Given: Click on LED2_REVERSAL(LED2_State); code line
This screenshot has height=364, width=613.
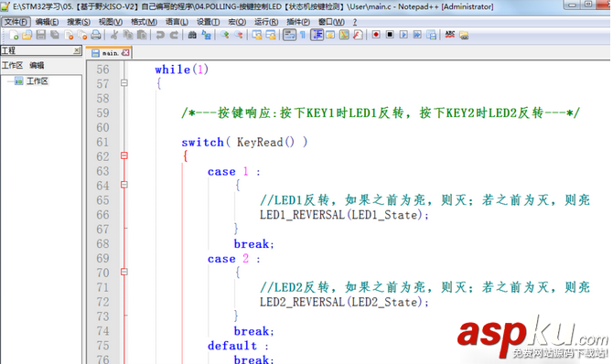Looking at the screenshot, I should click(344, 302).
